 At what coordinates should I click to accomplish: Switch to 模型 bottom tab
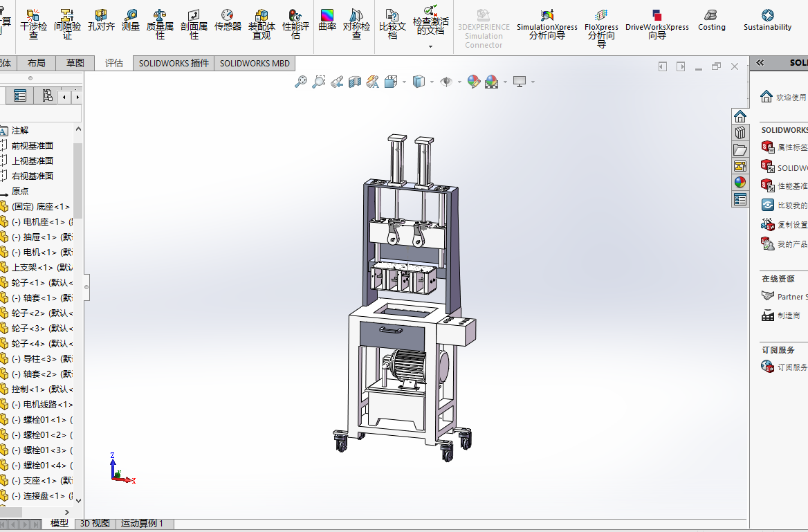click(x=59, y=523)
